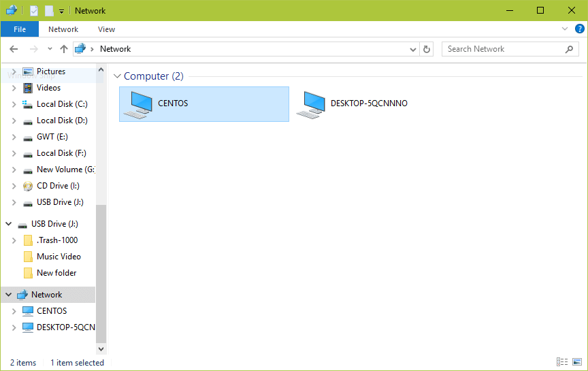This screenshot has height=371, width=588.
Task: Switch to the Network ribbon tab
Action: pos(63,29)
